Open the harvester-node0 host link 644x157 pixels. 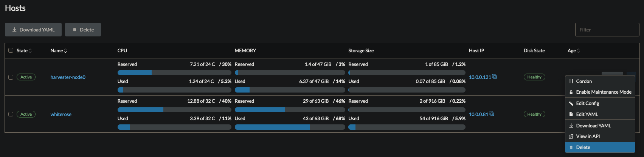pyautogui.click(x=68, y=77)
